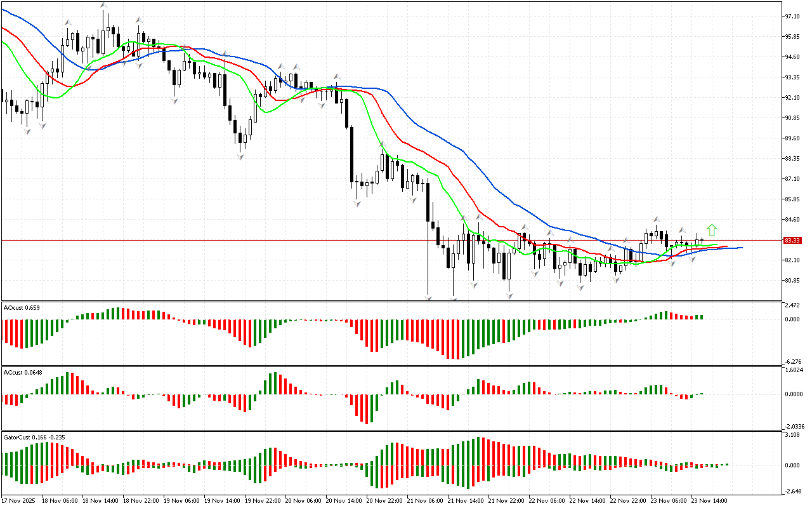Click the -6.276 value on AOcust scale
Screen dimensions: 812x508
[x=794, y=361]
